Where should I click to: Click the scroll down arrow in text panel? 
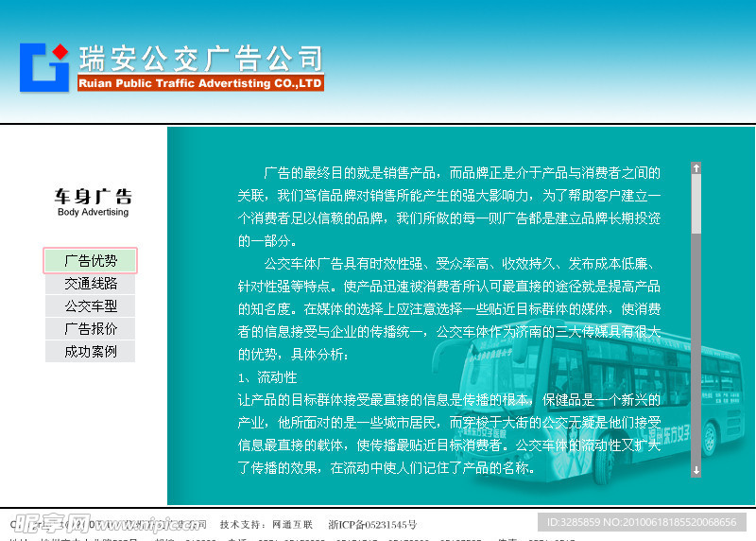click(696, 470)
